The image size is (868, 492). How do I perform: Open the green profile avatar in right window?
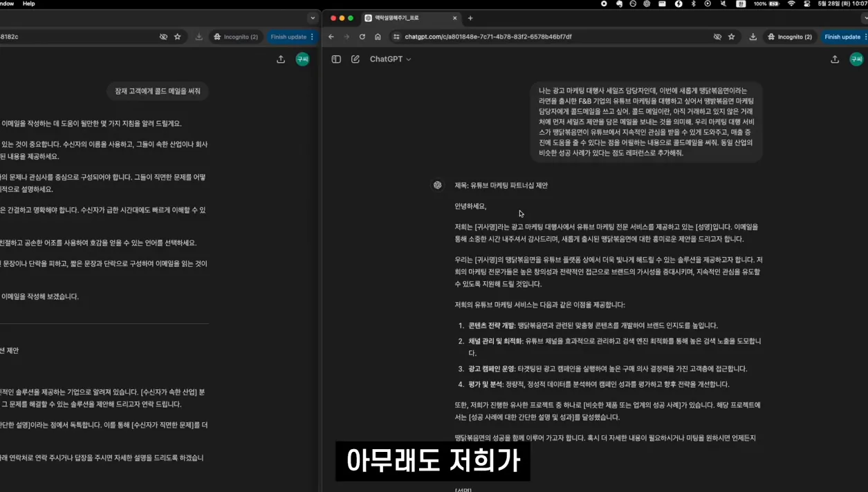click(856, 59)
